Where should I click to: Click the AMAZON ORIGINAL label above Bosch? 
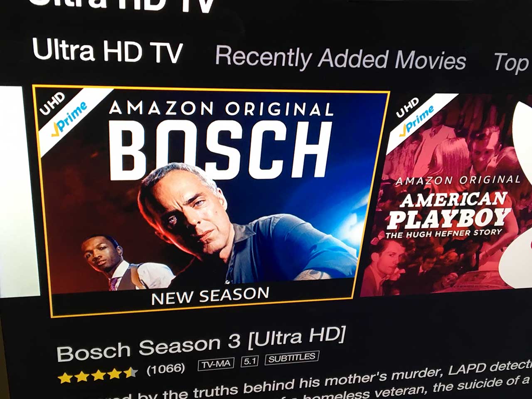(221, 109)
